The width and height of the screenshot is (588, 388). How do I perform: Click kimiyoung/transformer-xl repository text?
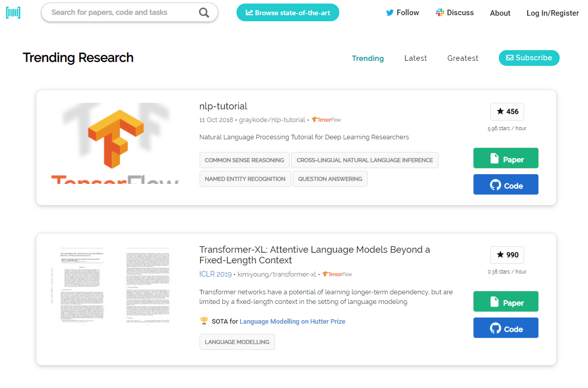coord(277,275)
